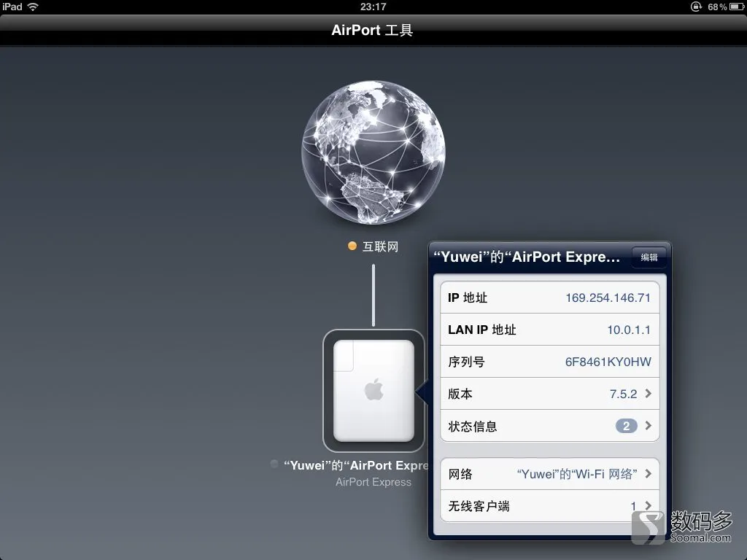Viewport: 747px width, 560px height.
Task: Tap the 23:17 clock in status bar
Action: pos(373,7)
